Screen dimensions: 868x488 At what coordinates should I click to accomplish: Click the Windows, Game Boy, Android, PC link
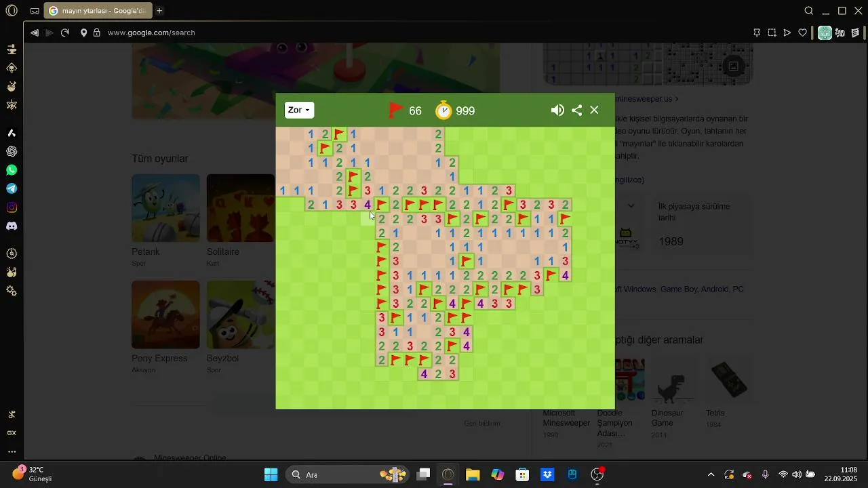(679, 289)
